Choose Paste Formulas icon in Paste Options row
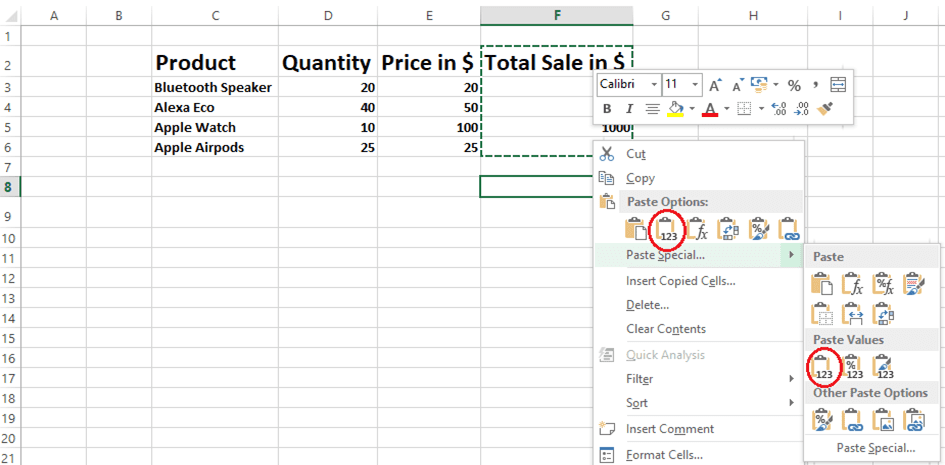 698,229
